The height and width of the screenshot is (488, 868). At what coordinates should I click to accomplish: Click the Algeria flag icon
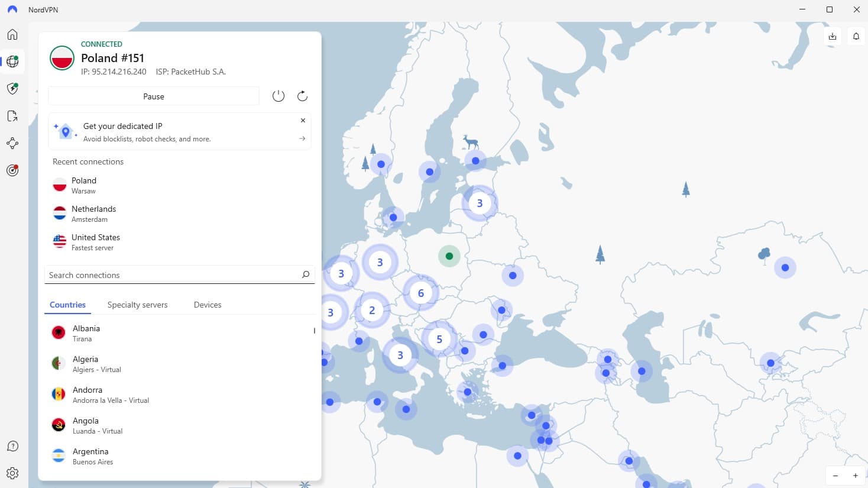tap(59, 363)
